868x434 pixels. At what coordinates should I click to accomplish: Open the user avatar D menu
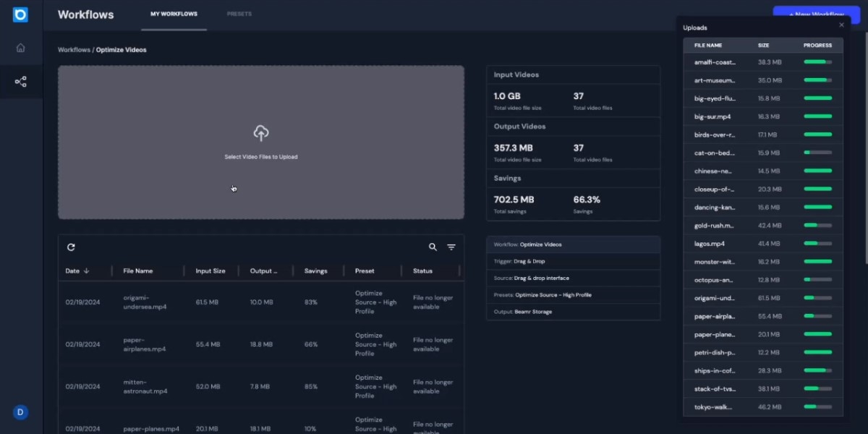pos(20,412)
